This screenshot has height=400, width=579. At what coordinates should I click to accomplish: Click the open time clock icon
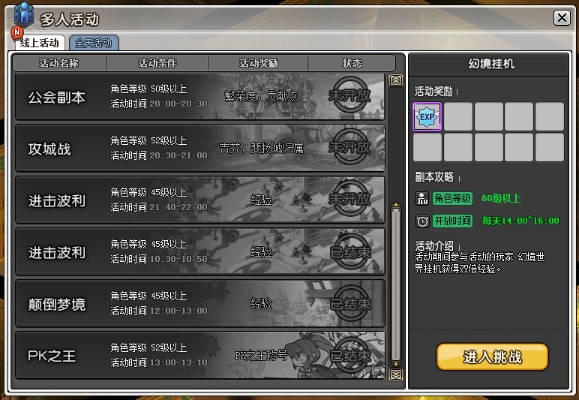point(422,221)
